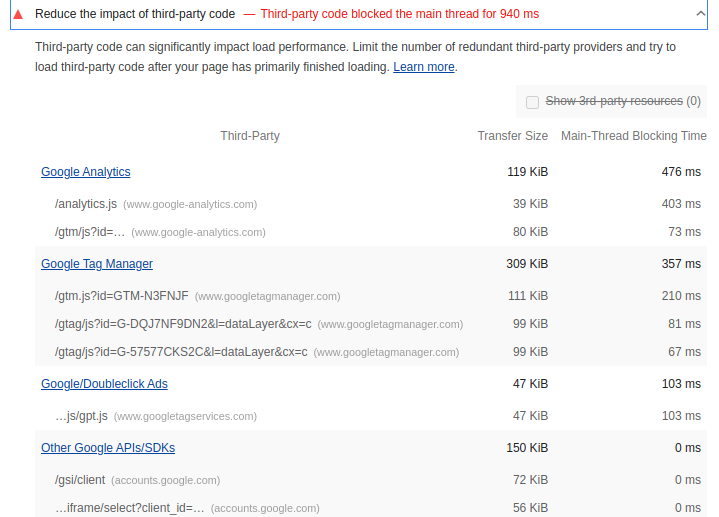The image size is (719, 517).
Task: Click the G-57577CKS2C gtag resource URL
Action: [x=183, y=352]
